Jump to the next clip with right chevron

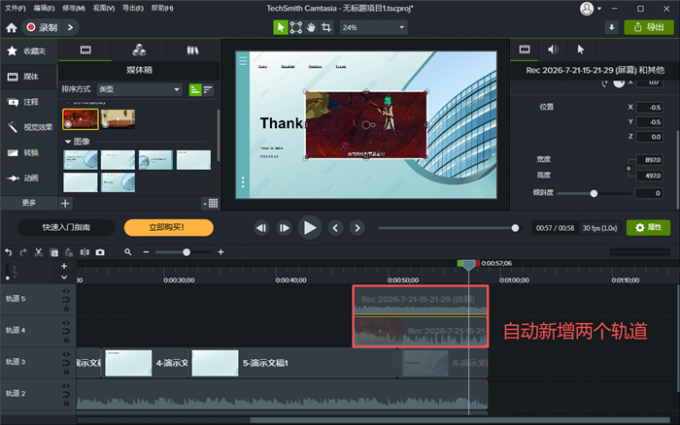point(357,228)
